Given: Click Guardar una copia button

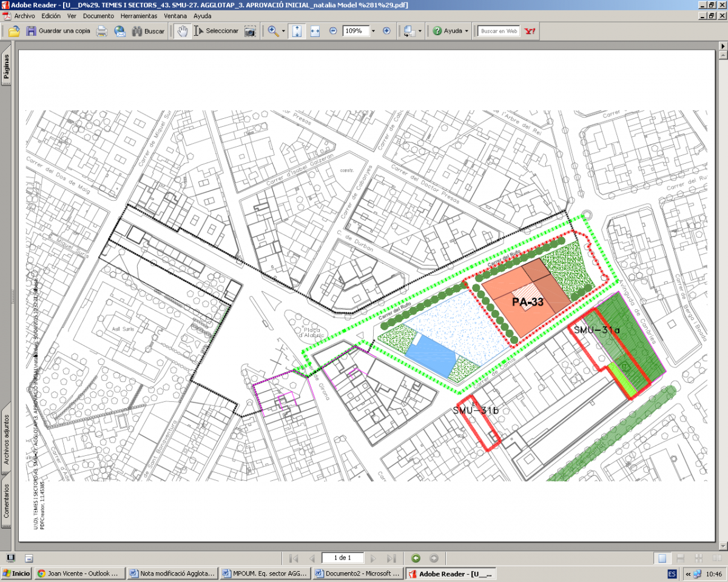Looking at the screenshot, I should pos(58,31).
